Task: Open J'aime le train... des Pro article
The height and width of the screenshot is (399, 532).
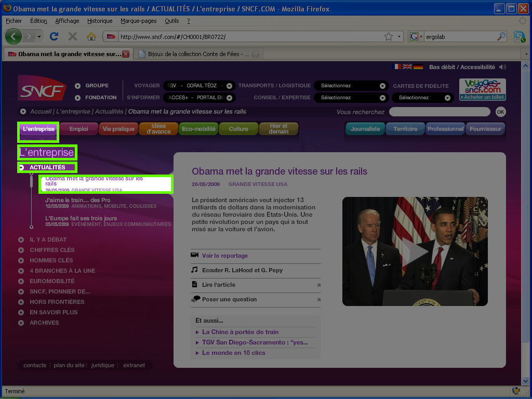Action: coord(78,200)
